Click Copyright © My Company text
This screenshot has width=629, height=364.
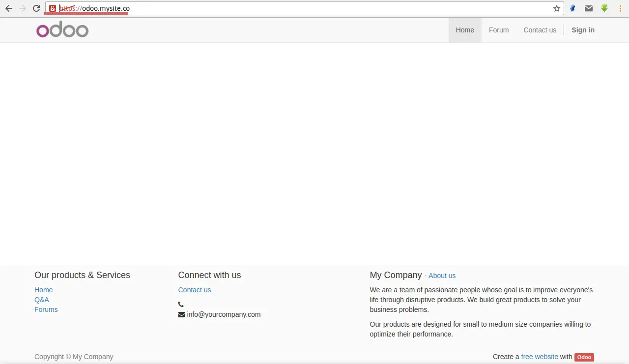pyautogui.click(x=74, y=357)
